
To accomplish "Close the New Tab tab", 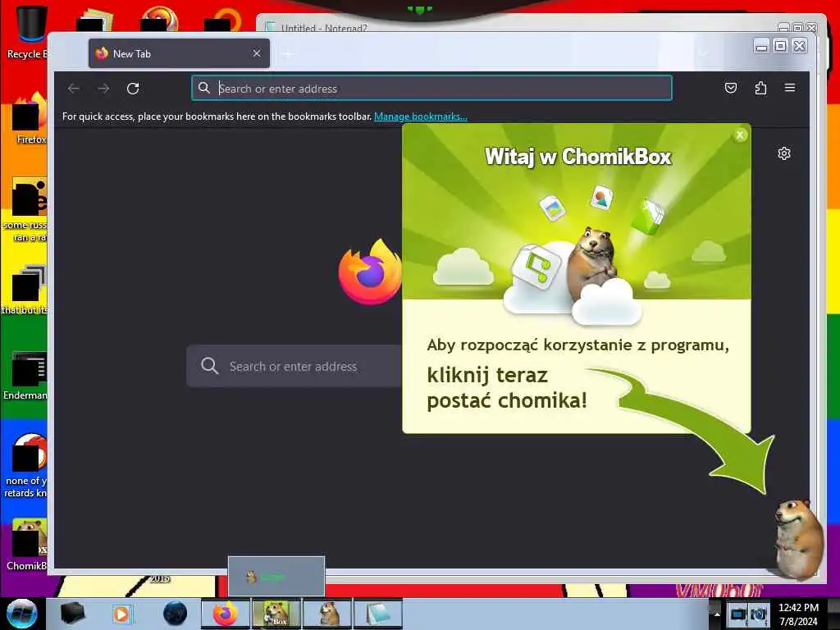I will click(x=257, y=53).
